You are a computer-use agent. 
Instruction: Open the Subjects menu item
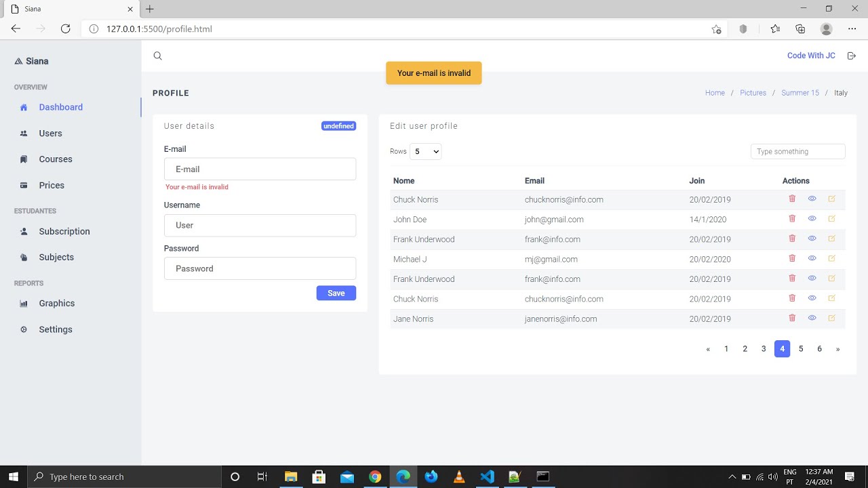coord(56,257)
